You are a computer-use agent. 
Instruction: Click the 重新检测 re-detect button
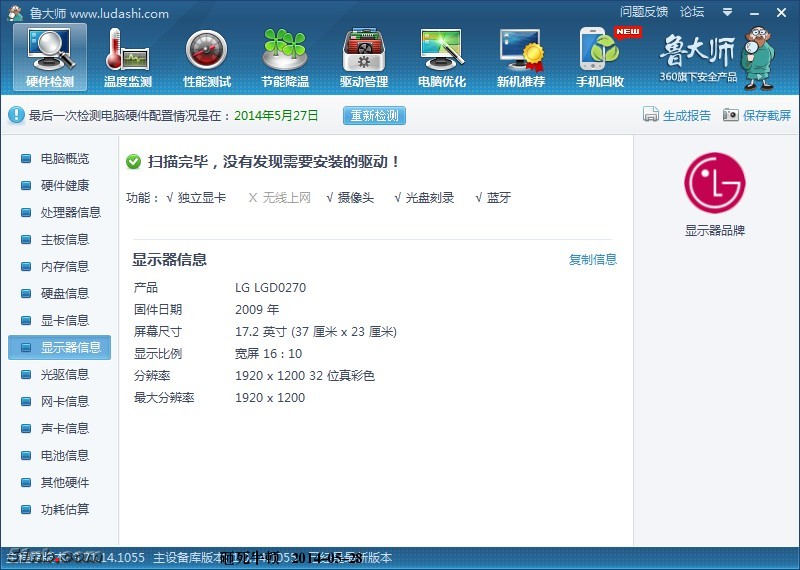coord(374,115)
